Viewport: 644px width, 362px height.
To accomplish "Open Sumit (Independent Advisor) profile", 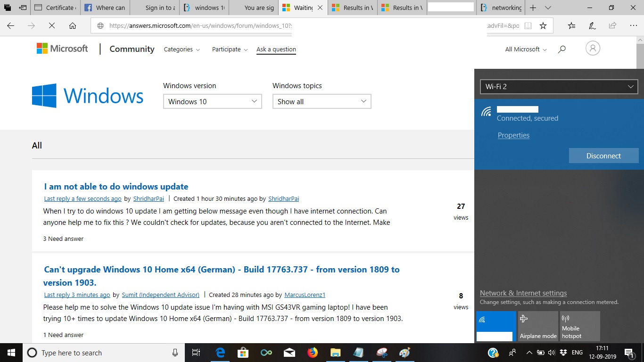I will coord(161,295).
